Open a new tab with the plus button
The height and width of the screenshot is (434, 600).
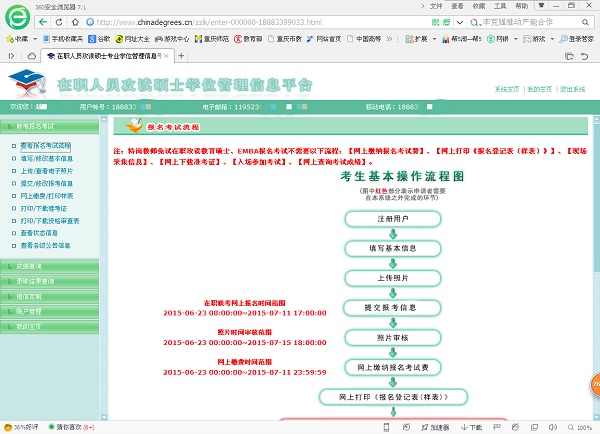[x=181, y=56]
